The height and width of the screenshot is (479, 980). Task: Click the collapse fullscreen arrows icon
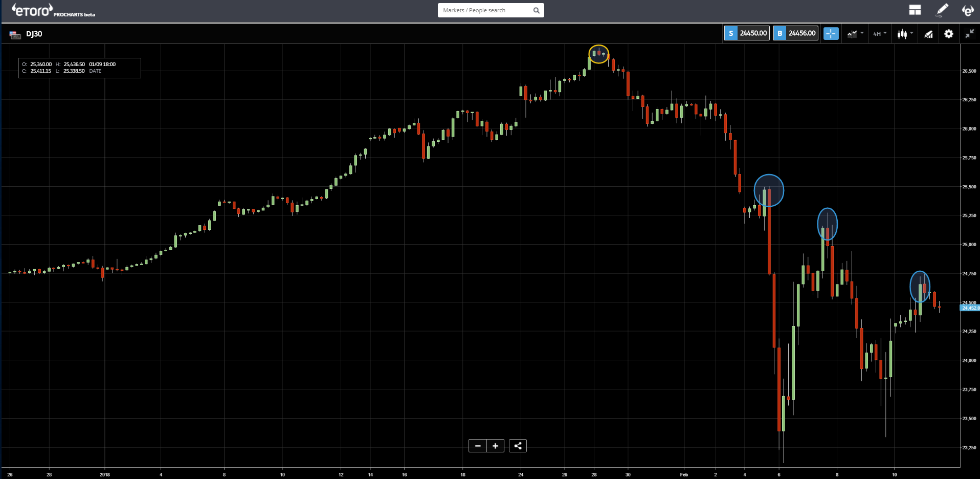(x=969, y=34)
